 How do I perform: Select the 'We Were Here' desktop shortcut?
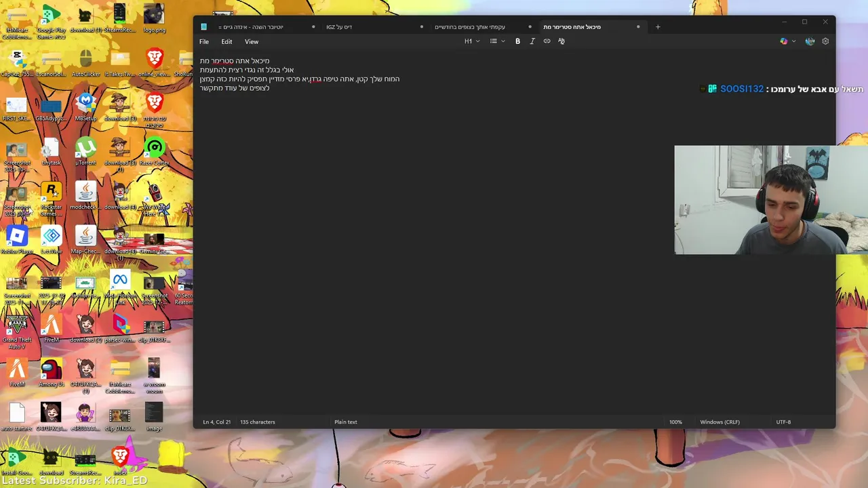pos(155,199)
